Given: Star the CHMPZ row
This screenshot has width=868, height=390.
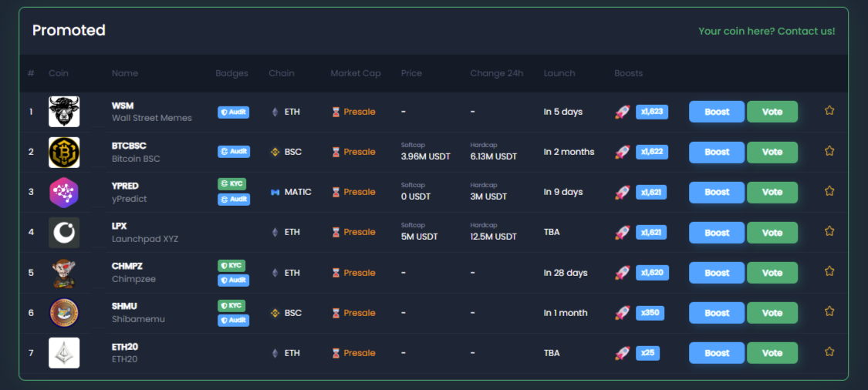Looking at the screenshot, I should [x=829, y=271].
